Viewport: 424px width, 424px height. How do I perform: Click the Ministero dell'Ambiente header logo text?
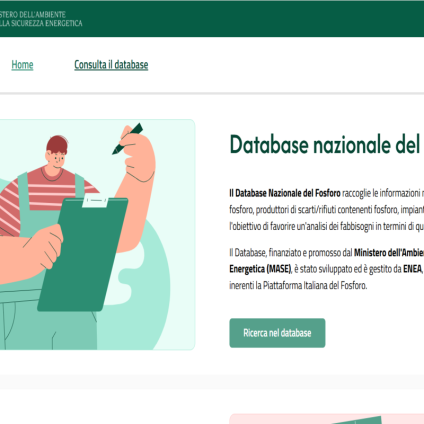coord(41,19)
